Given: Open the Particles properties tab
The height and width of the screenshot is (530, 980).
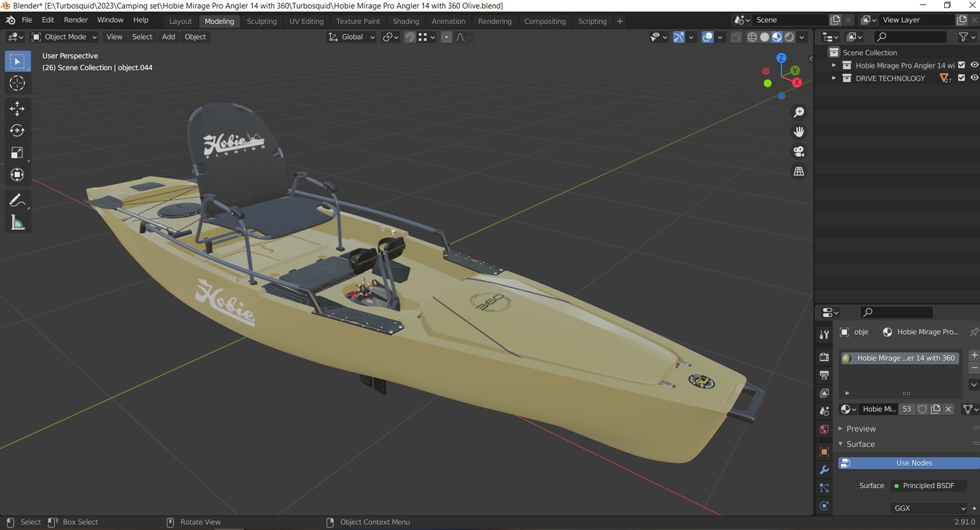Looking at the screenshot, I should (x=824, y=488).
